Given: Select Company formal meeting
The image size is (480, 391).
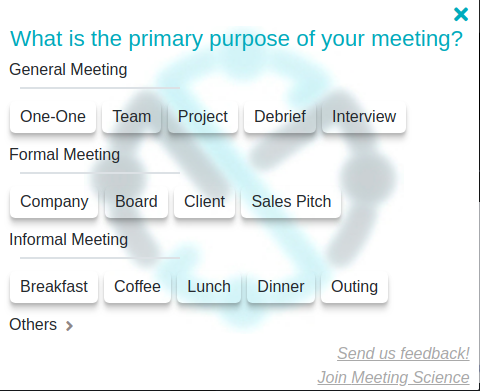Looking at the screenshot, I should pyautogui.click(x=54, y=202).
